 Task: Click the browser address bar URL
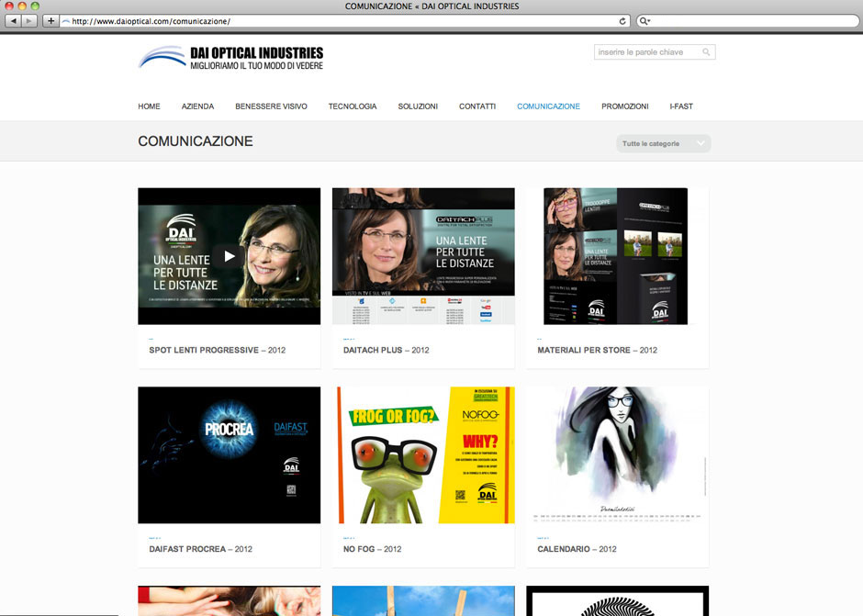pos(151,21)
